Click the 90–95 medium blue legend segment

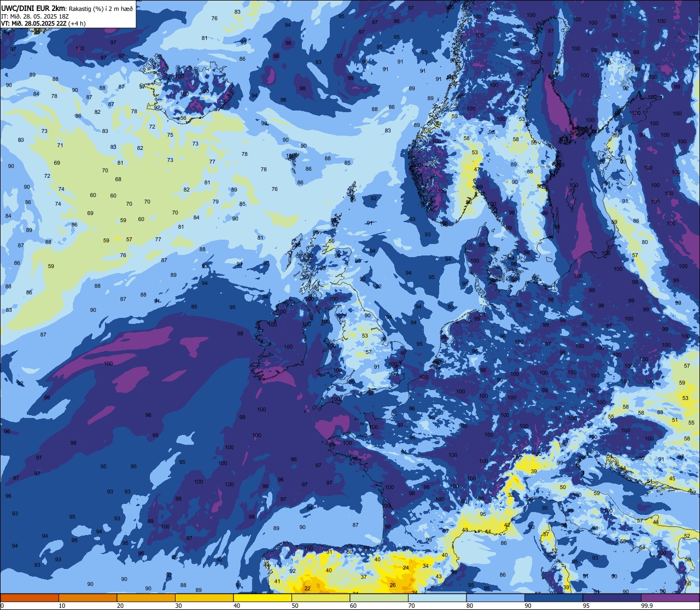pos(553,597)
